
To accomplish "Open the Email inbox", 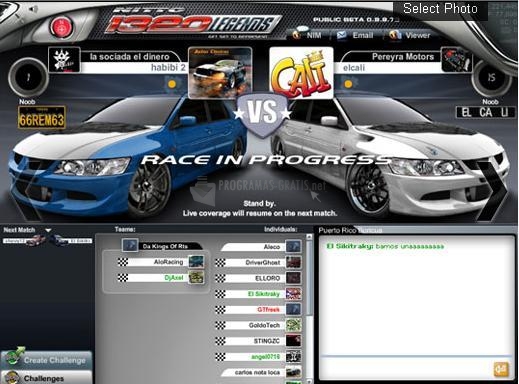I will [355, 35].
